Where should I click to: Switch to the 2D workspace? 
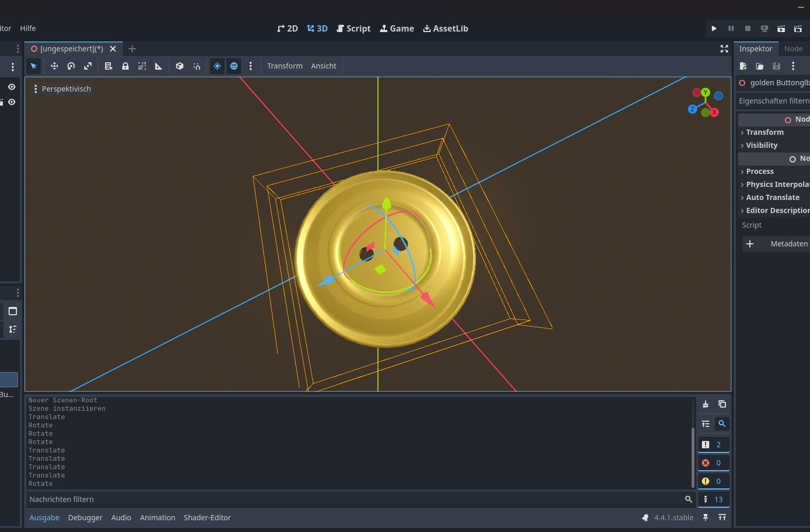(x=287, y=29)
